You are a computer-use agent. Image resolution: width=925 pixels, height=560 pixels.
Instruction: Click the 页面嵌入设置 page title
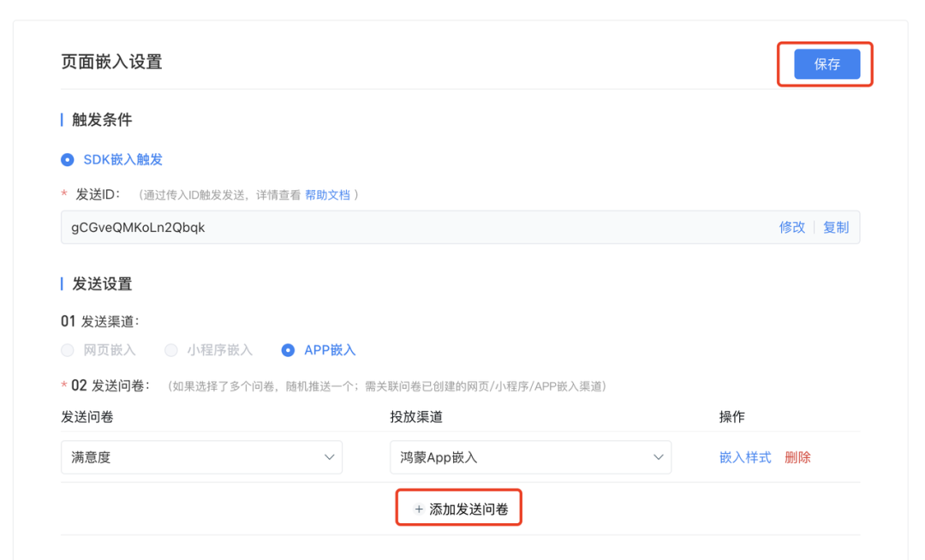[x=111, y=62]
